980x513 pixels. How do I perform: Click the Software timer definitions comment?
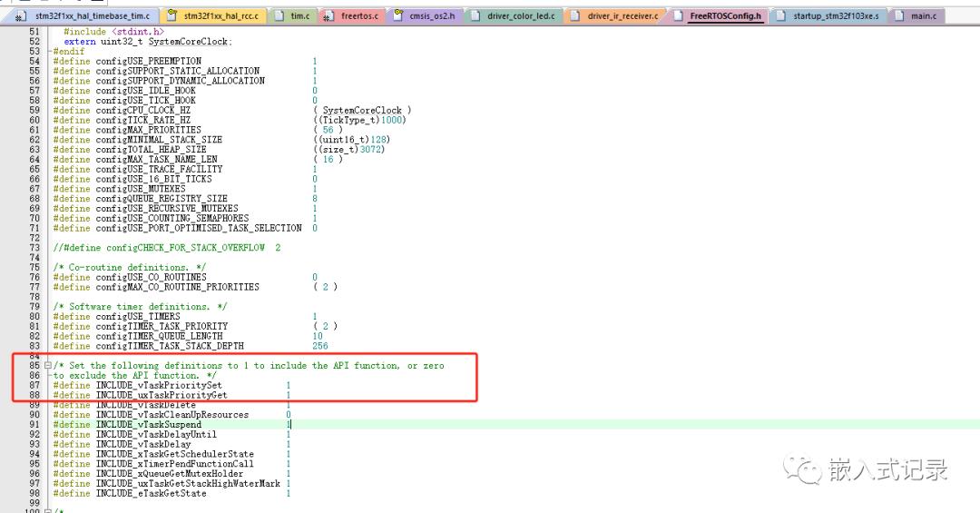(x=140, y=307)
